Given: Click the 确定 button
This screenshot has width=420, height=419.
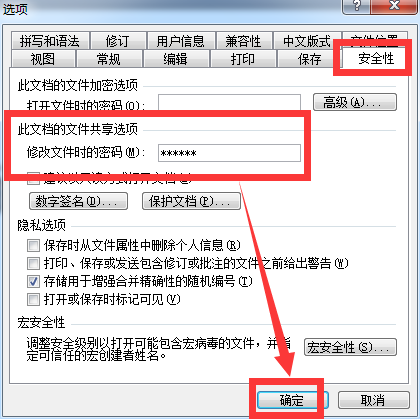Looking at the screenshot, I should pos(292,400).
